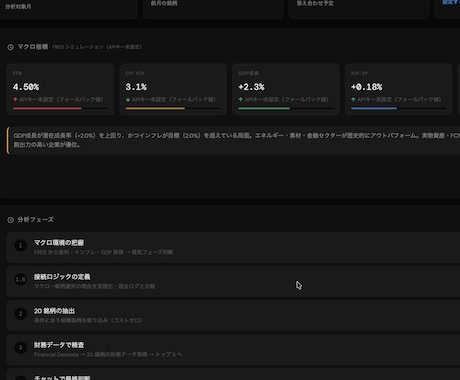
Task: Click the step 2 number badge
Action: (x=21, y=314)
